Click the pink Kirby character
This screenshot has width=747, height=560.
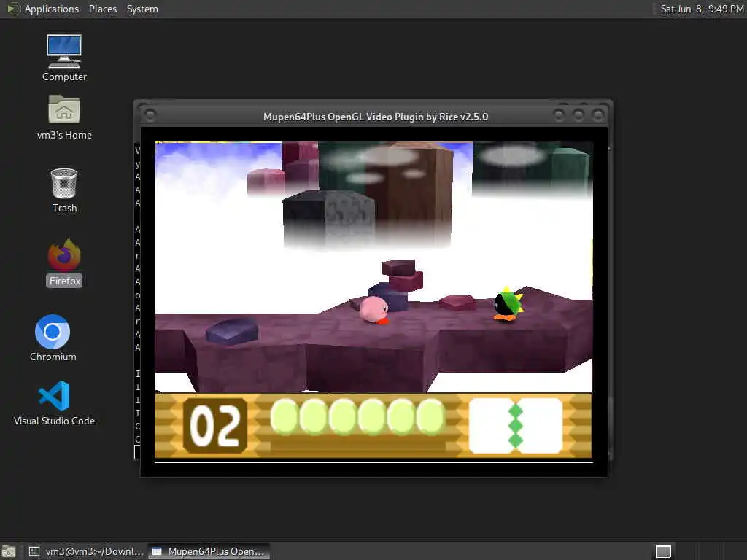pyautogui.click(x=374, y=310)
